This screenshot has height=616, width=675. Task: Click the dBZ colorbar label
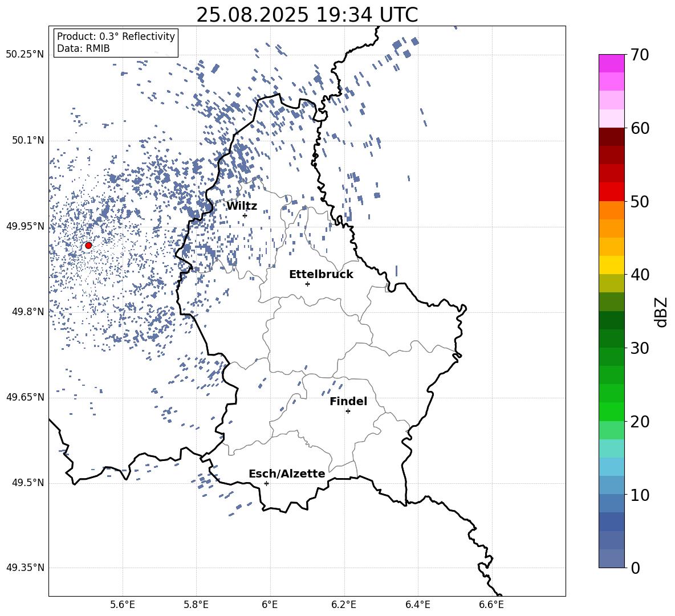pos(661,312)
